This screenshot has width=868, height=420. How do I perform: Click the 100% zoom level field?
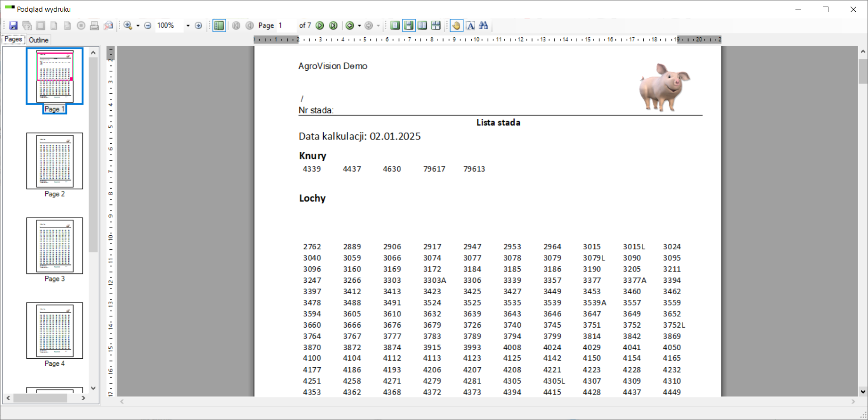point(170,25)
